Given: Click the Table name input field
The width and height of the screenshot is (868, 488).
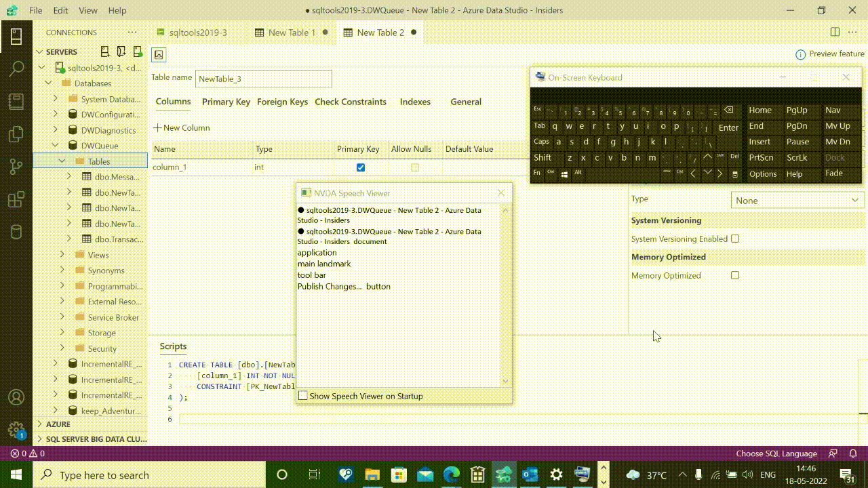Looking at the screenshot, I should click(x=264, y=79).
